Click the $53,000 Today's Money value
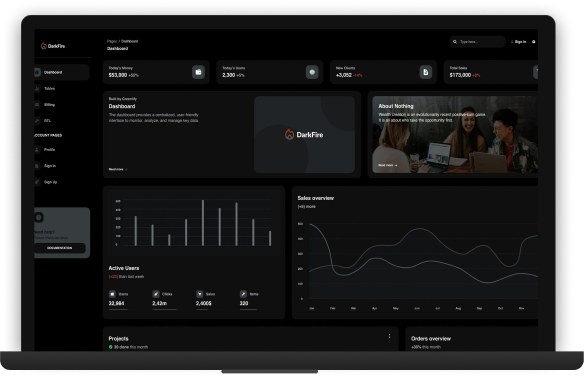 [118, 75]
